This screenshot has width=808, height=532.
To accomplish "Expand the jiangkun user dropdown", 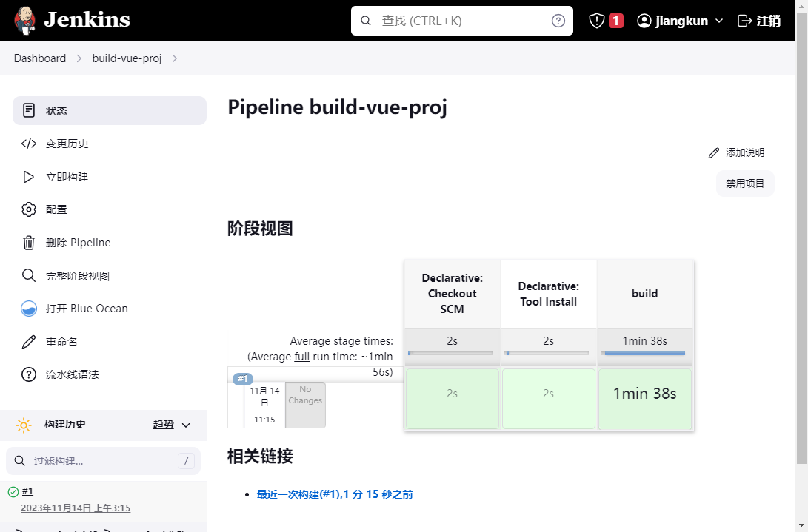I will pos(719,21).
